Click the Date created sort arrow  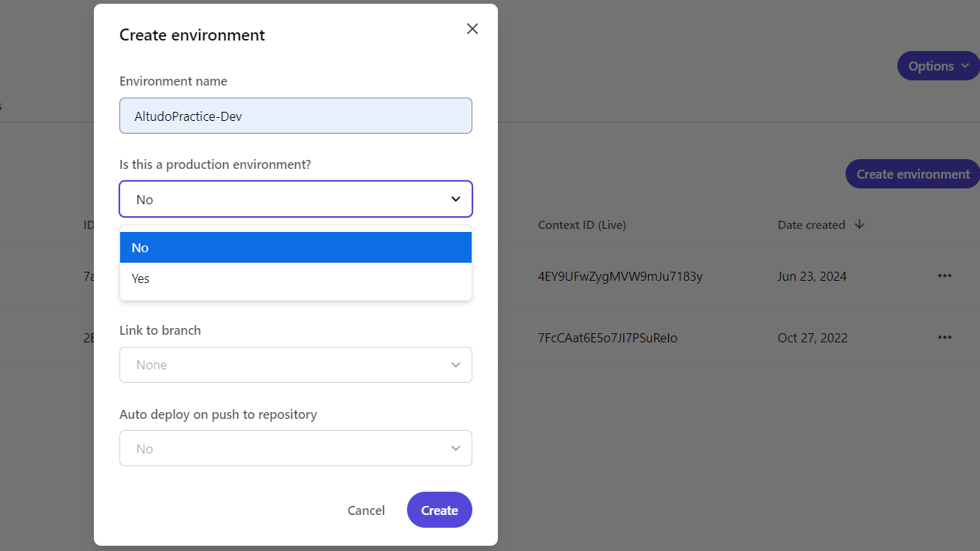tap(860, 224)
